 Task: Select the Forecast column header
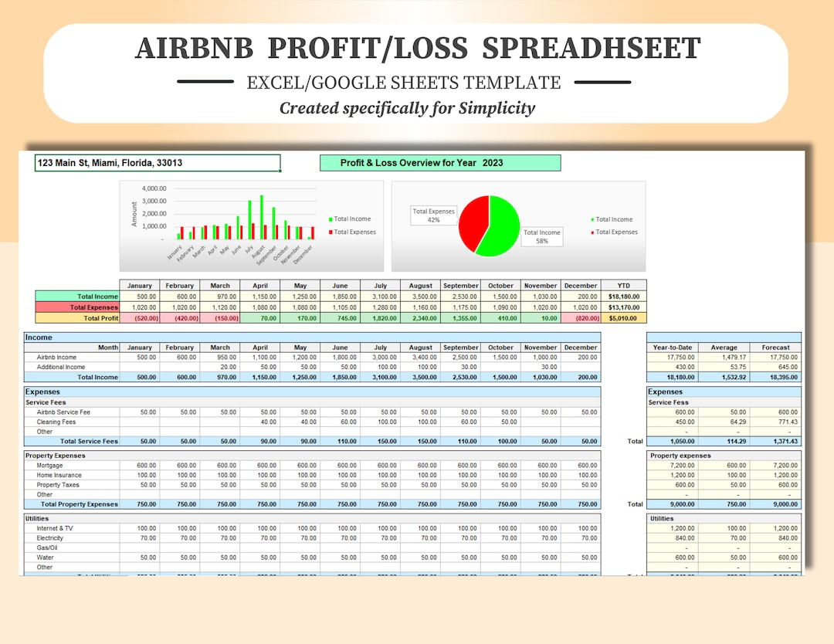(775, 347)
